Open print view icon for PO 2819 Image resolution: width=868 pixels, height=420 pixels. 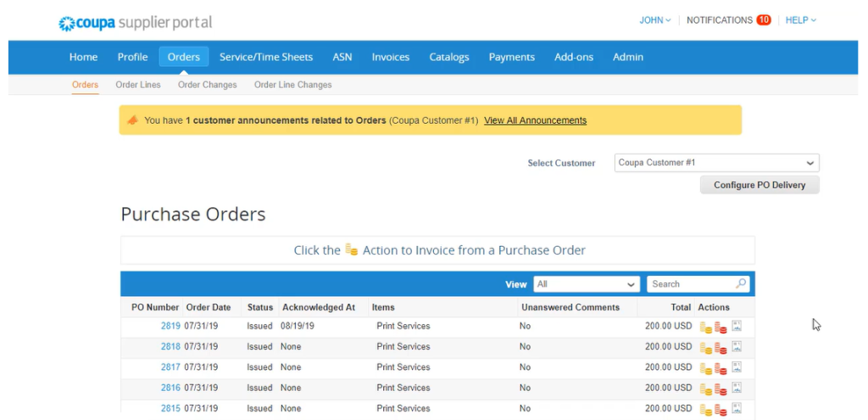pos(737,326)
